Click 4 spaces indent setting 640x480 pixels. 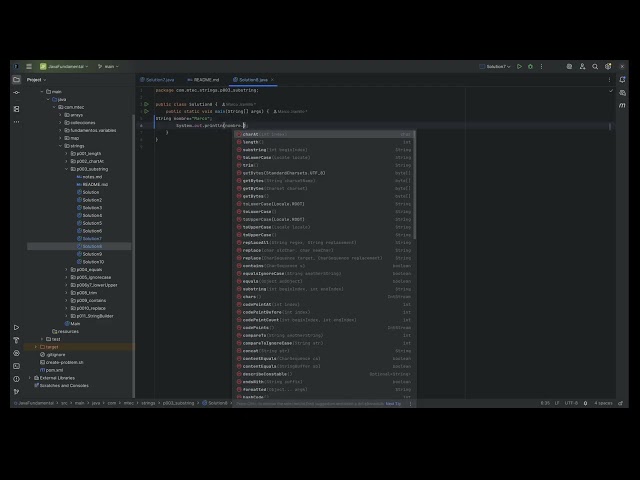[603, 403]
